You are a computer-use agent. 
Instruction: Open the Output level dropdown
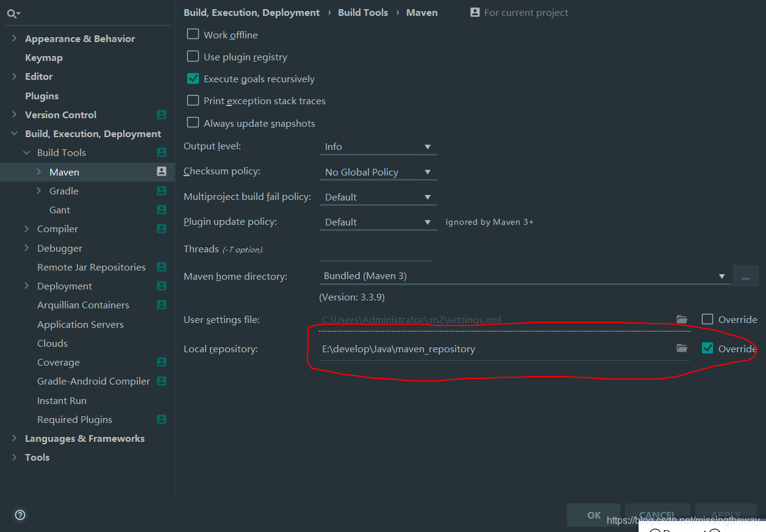[x=378, y=147]
